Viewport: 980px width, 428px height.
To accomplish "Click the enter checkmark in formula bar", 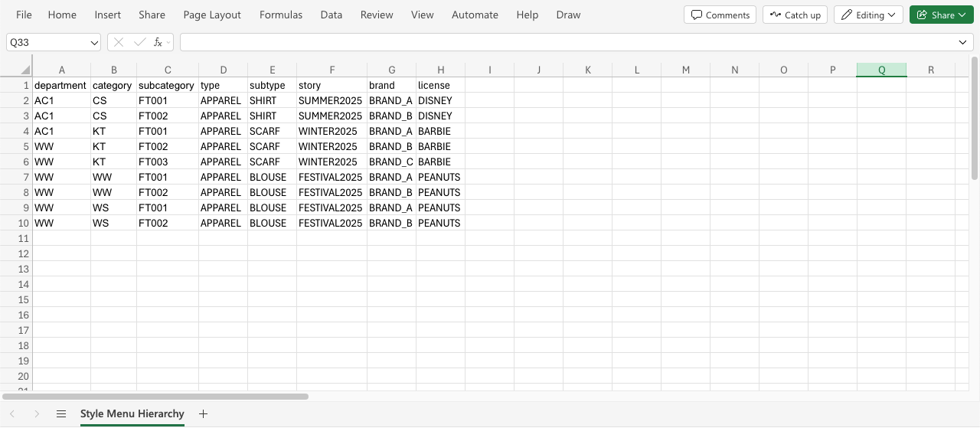I will coord(139,42).
